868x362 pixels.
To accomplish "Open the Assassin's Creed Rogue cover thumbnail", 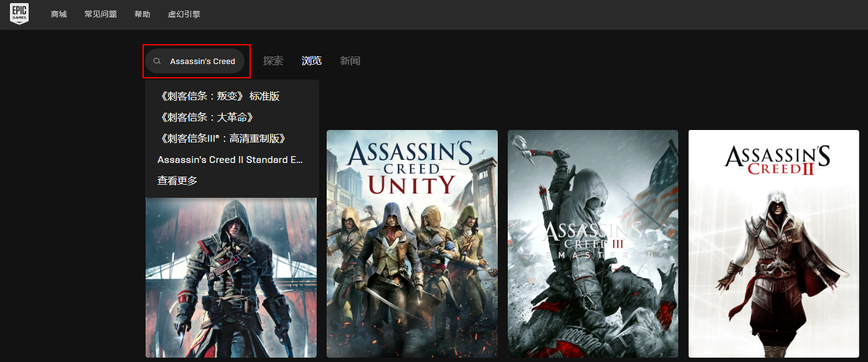I will [231, 277].
